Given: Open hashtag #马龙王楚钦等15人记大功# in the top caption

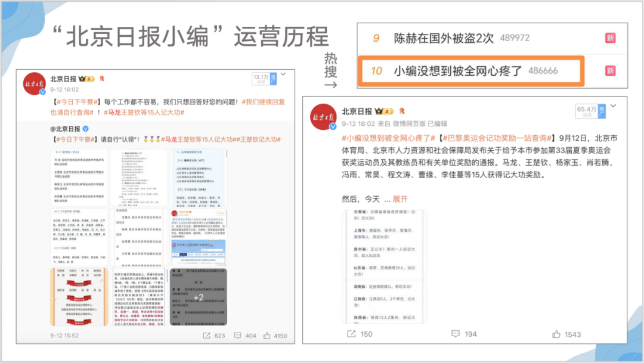Looking at the screenshot, I should [144, 112].
